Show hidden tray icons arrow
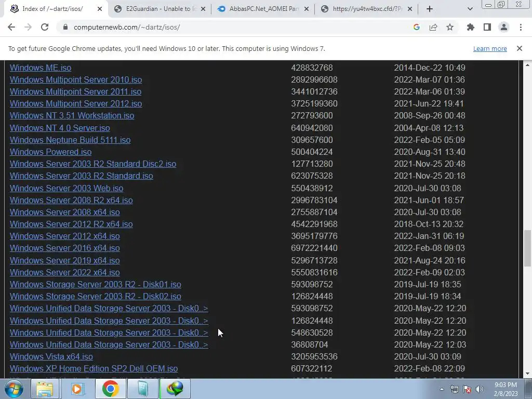 pyautogui.click(x=442, y=389)
